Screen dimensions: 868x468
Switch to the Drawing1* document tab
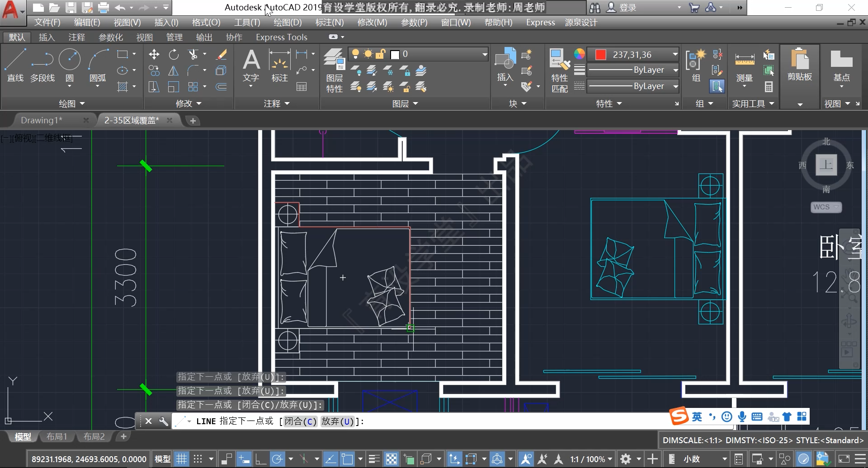point(42,120)
